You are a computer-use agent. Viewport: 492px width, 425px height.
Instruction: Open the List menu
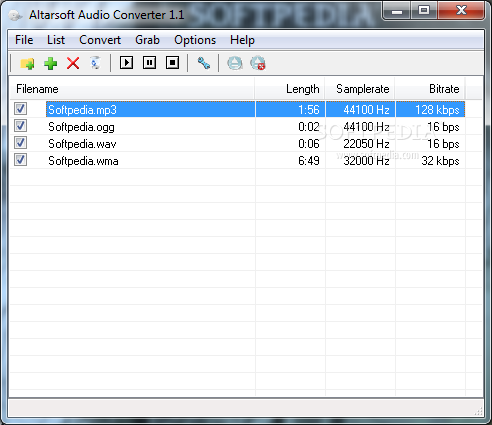56,40
